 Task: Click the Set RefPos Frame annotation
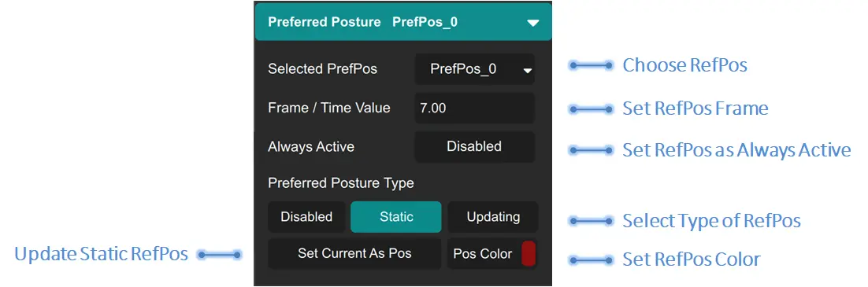click(x=696, y=109)
